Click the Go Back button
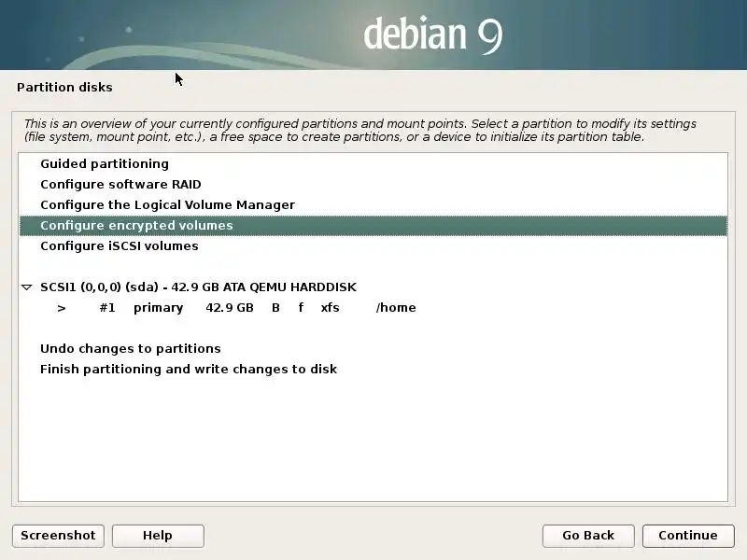Screen dimensions: 747x560 pyautogui.click(x=588, y=536)
